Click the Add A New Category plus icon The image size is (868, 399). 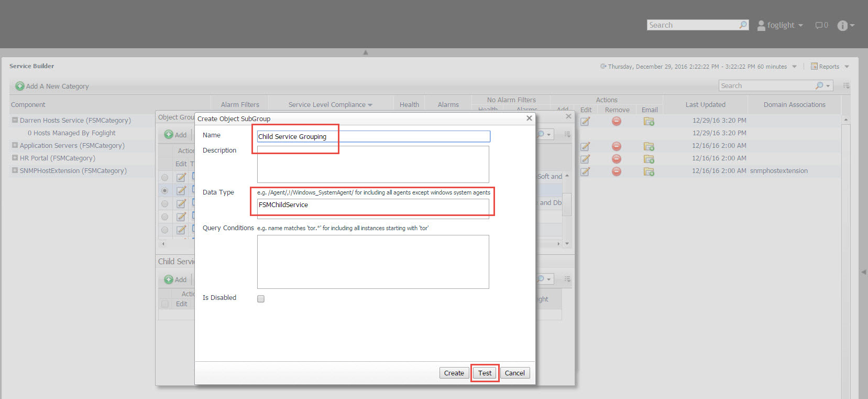coord(20,86)
